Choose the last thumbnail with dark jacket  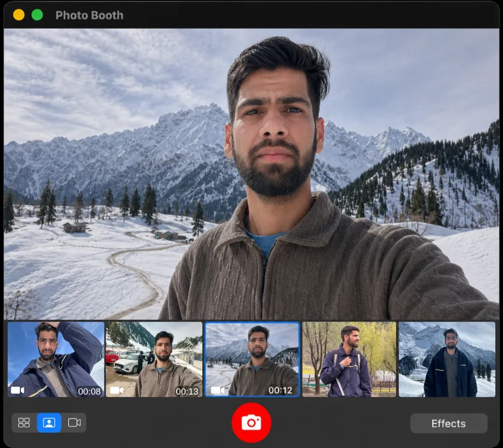(447, 359)
